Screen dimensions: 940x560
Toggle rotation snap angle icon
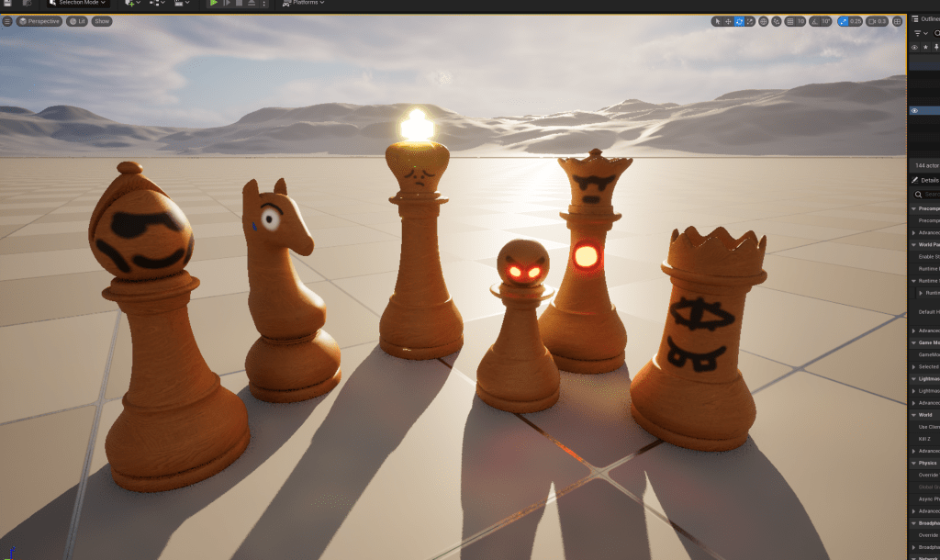point(815,21)
